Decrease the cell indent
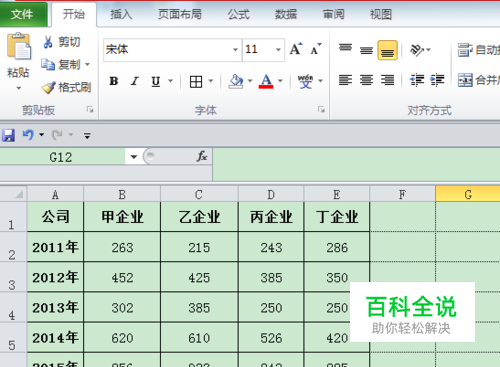 click(x=417, y=80)
